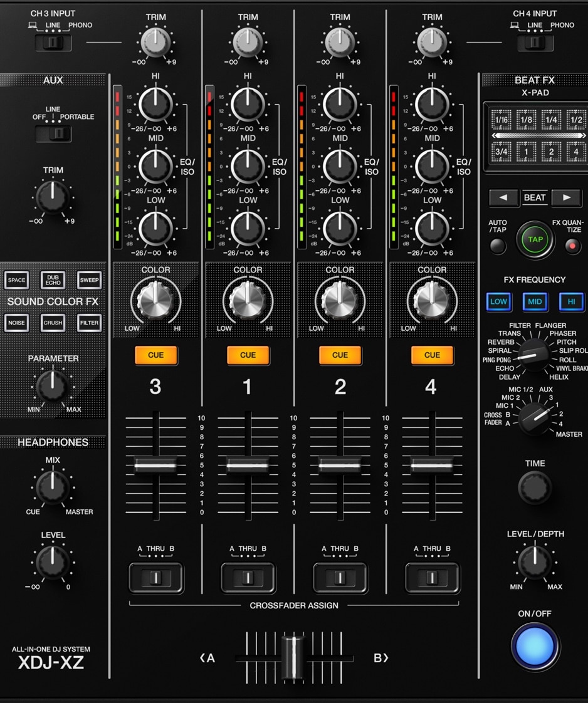Toggle the CH 3 INPUT selector switch
The width and height of the screenshot is (588, 703).
coord(53,43)
